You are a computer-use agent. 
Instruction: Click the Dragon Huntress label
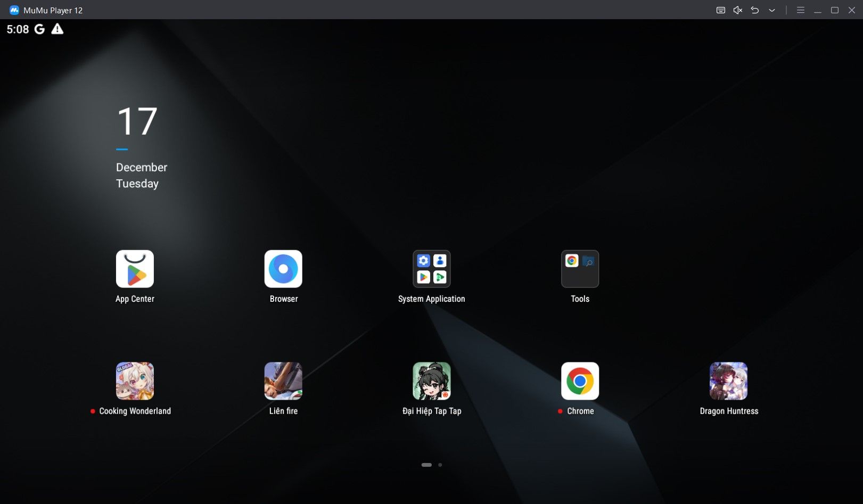(x=729, y=411)
